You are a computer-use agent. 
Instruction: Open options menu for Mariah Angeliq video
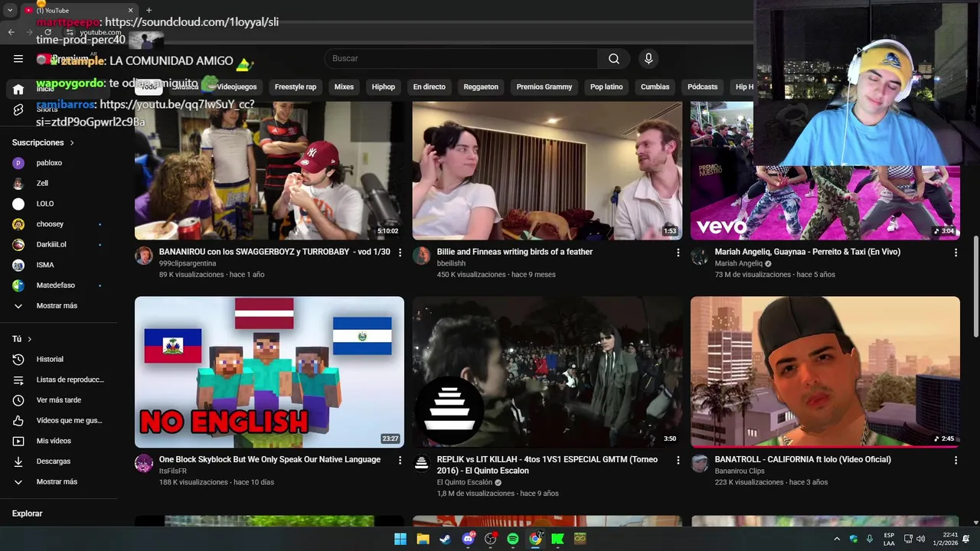pos(955,252)
